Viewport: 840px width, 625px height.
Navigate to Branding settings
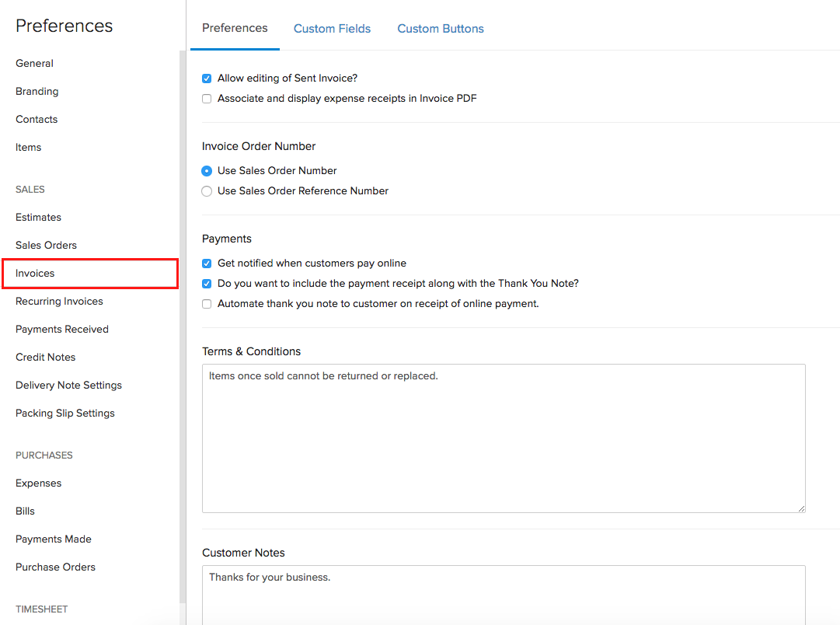point(37,91)
